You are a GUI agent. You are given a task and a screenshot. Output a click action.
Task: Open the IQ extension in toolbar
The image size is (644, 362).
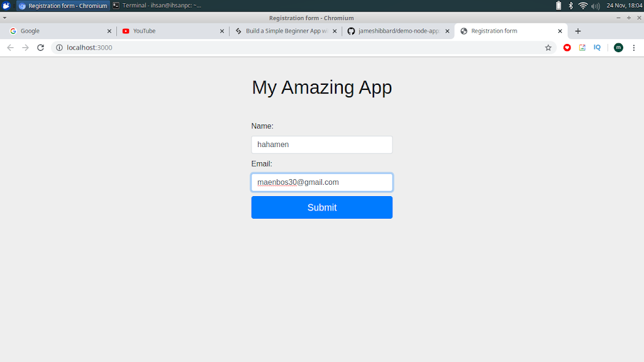597,48
